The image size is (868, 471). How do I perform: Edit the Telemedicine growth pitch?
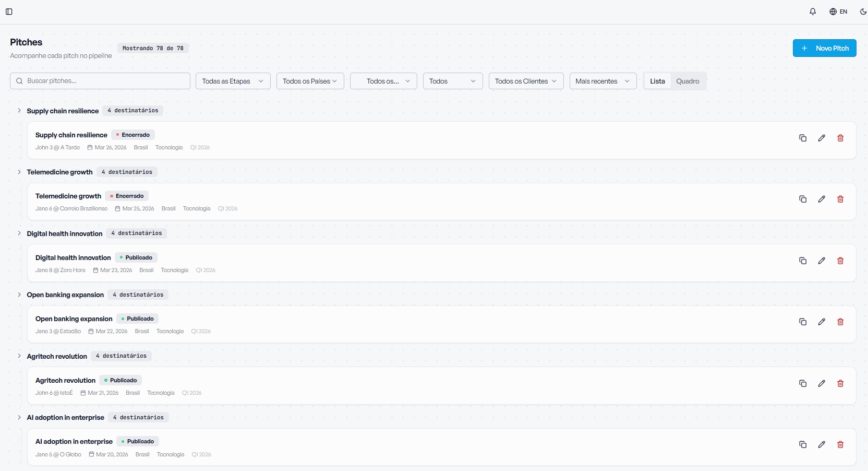tap(822, 199)
